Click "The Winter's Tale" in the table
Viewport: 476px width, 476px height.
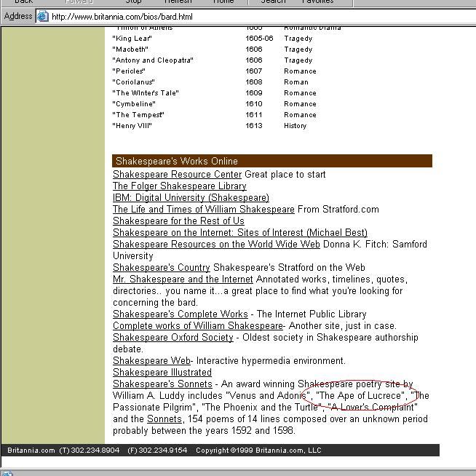[x=146, y=93]
